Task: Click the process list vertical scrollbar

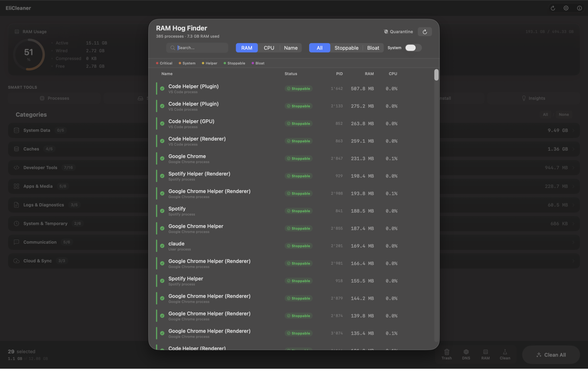Action: pos(436,75)
